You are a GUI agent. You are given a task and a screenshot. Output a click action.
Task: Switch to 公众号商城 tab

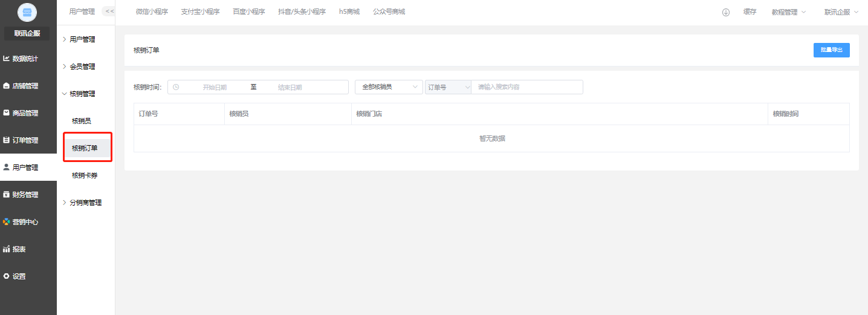click(x=389, y=11)
